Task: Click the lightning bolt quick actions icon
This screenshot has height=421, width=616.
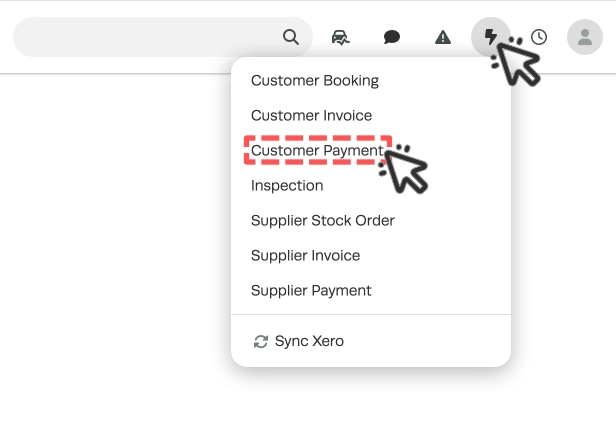Action: 491,37
